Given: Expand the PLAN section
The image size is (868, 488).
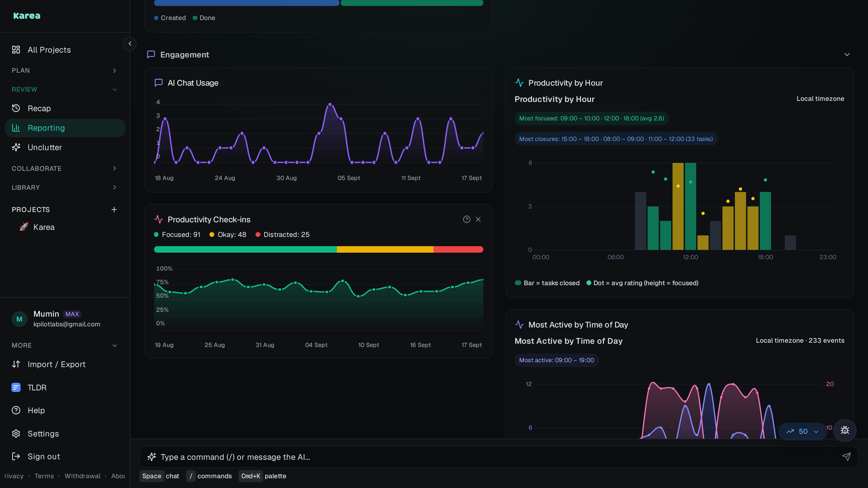Looking at the screenshot, I should tap(65, 70).
